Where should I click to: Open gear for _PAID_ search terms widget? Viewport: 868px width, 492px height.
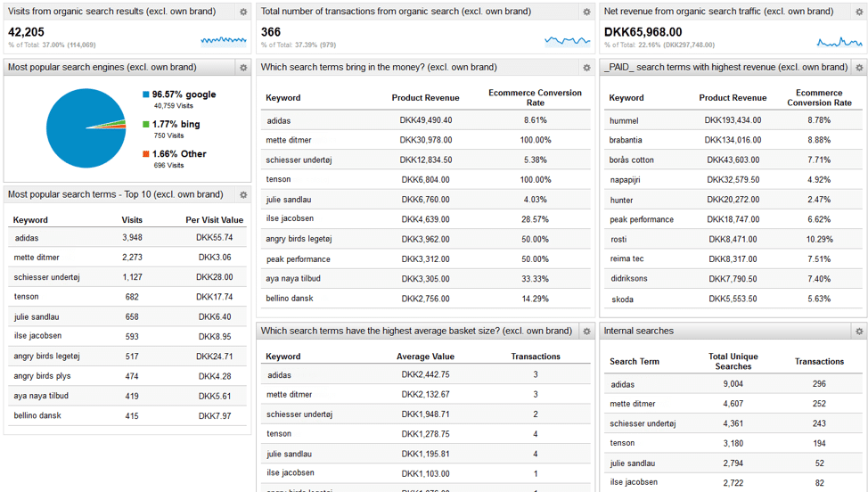tap(859, 68)
